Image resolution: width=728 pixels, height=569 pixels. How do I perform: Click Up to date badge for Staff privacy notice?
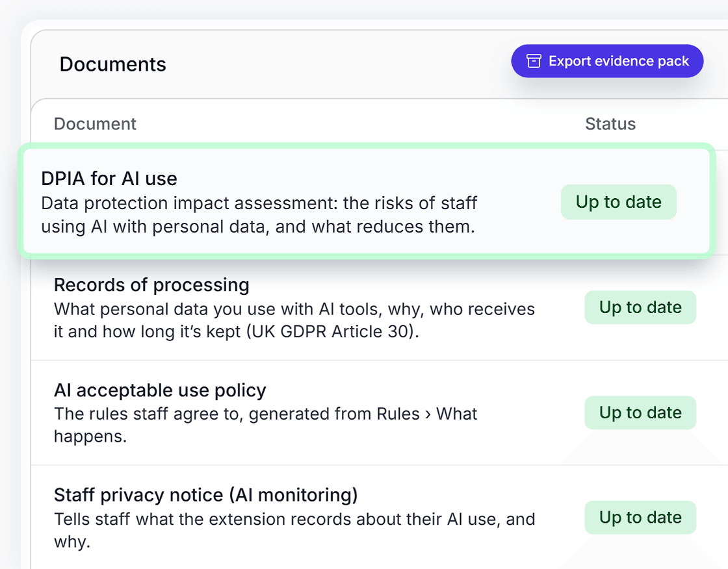(x=640, y=518)
